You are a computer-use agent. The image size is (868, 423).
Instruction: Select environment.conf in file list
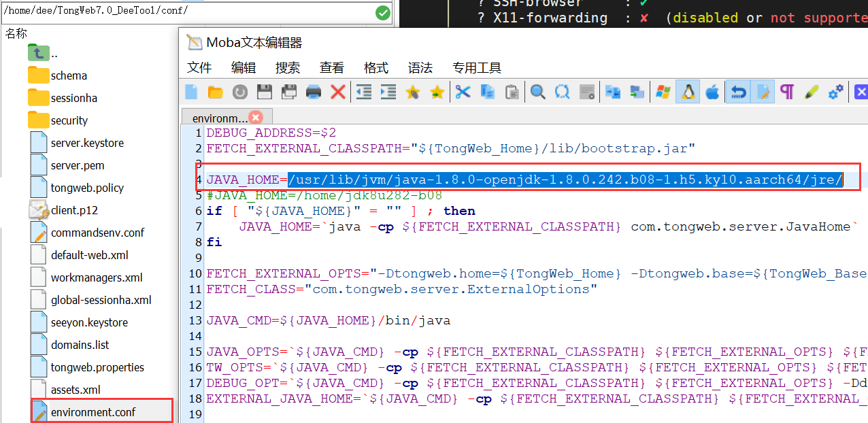tap(93, 412)
